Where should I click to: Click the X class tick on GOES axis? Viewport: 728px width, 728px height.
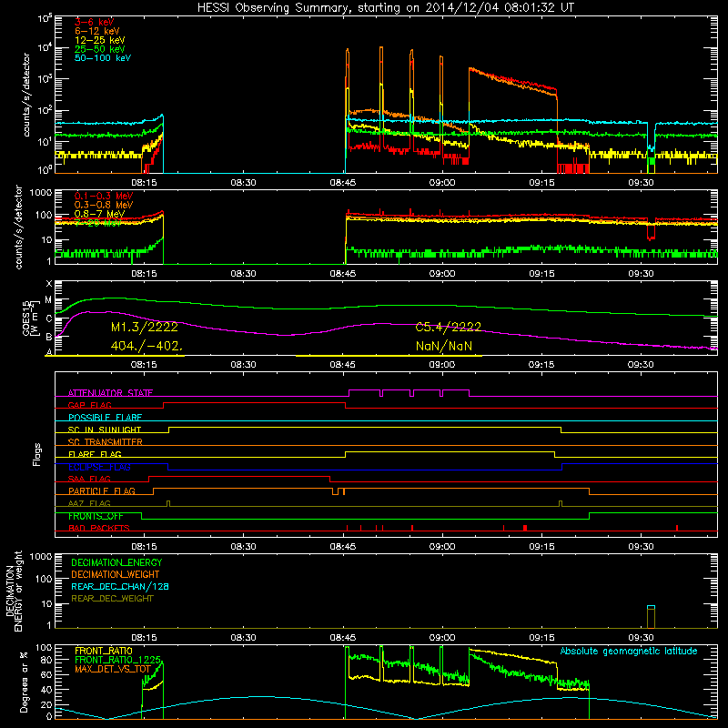(49, 283)
